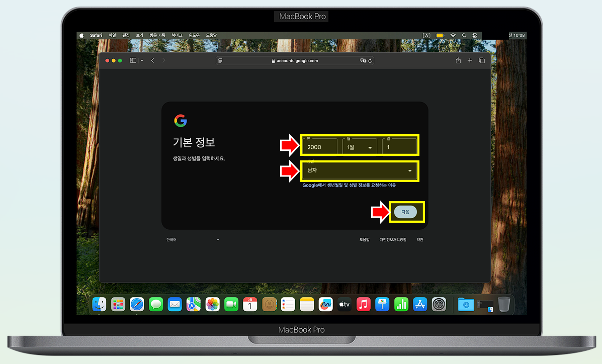Open Messages app in the Dock
Viewport: 602px width, 364px height.
[156, 305]
